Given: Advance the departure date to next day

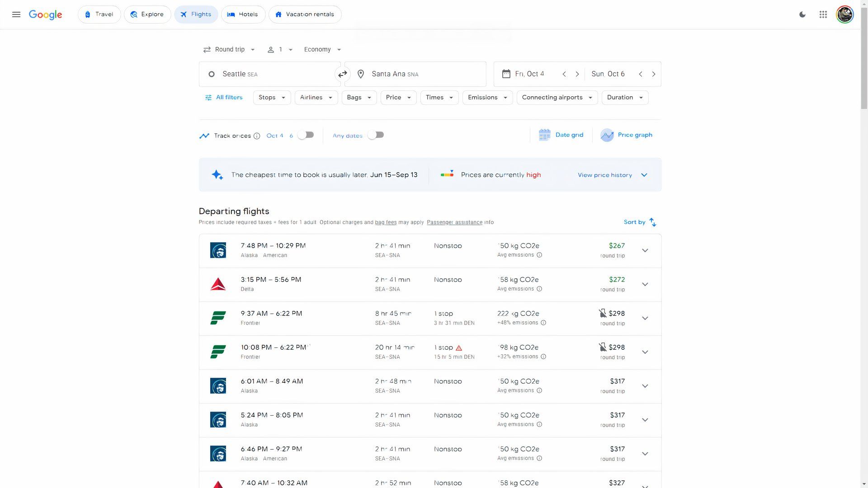Looking at the screenshot, I should 577,74.
